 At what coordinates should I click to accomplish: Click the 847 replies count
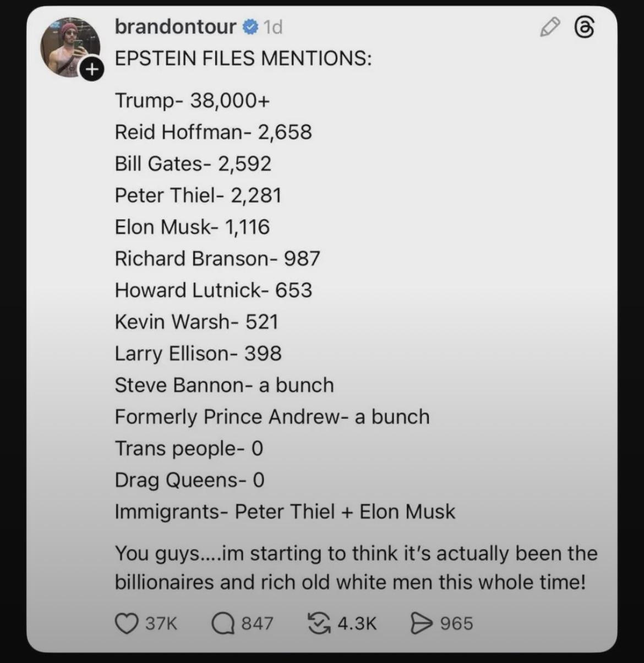[x=258, y=623]
